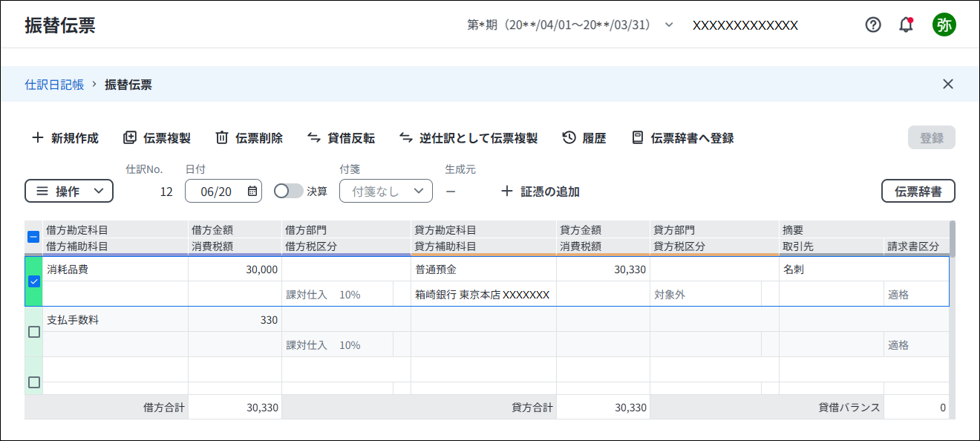This screenshot has height=441, width=980.
Task: Select the 名刺 summary cell
Action: click(864, 269)
